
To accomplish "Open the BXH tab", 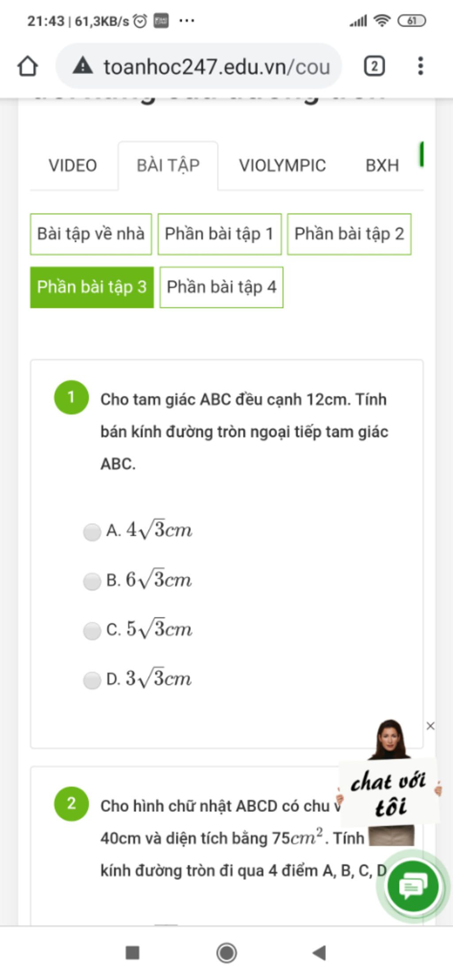I will pyautogui.click(x=382, y=166).
